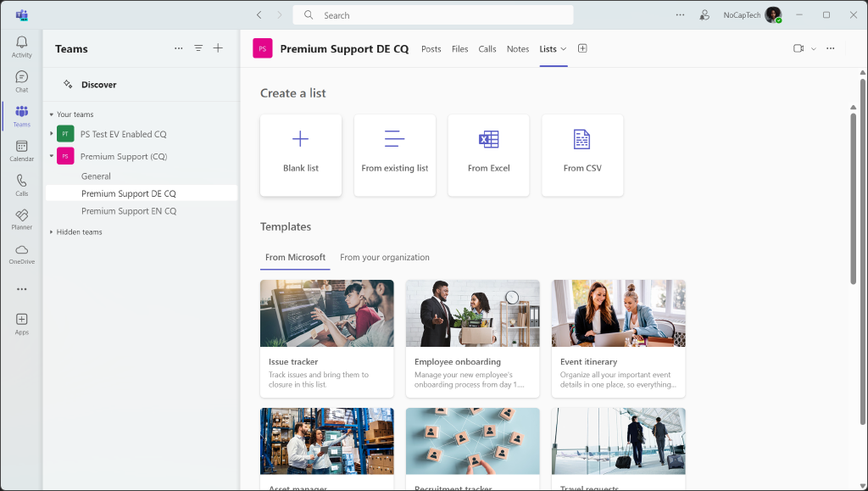Open the meet now dropdown arrow
The height and width of the screenshot is (491, 868).
814,49
